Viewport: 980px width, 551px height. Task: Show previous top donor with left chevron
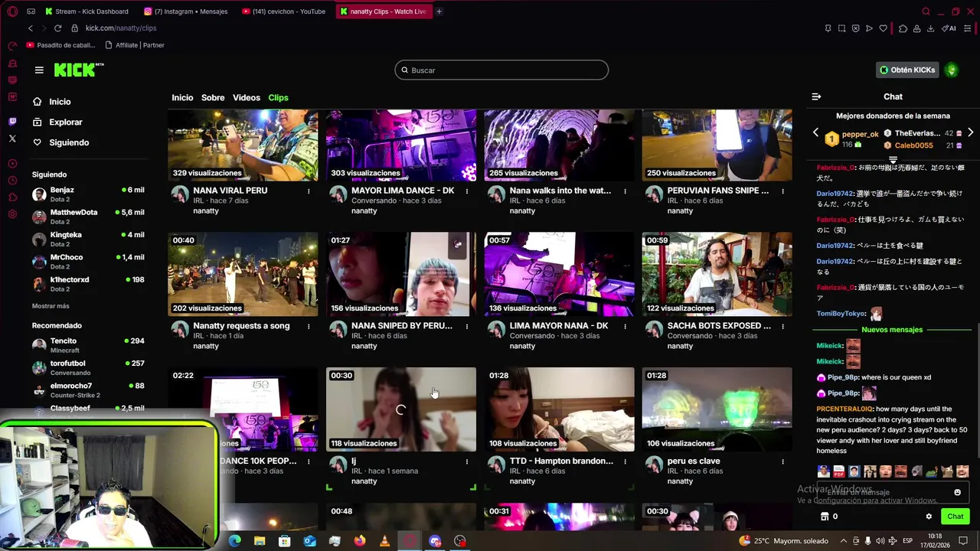(x=815, y=132)
